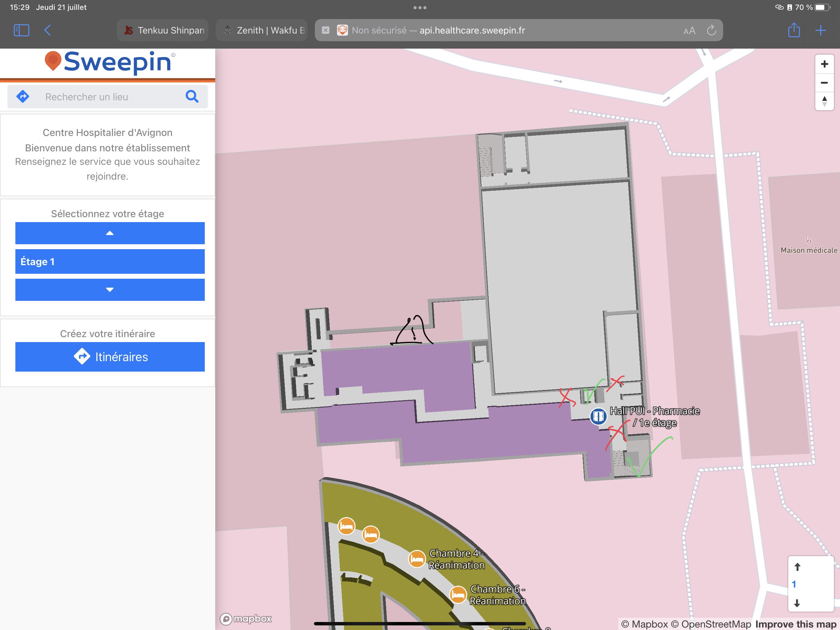Viewport: 840px width, 630px height.
Task: Select Hall PUI Pharmacie elevator marker
Action: [x=598, y=416]
